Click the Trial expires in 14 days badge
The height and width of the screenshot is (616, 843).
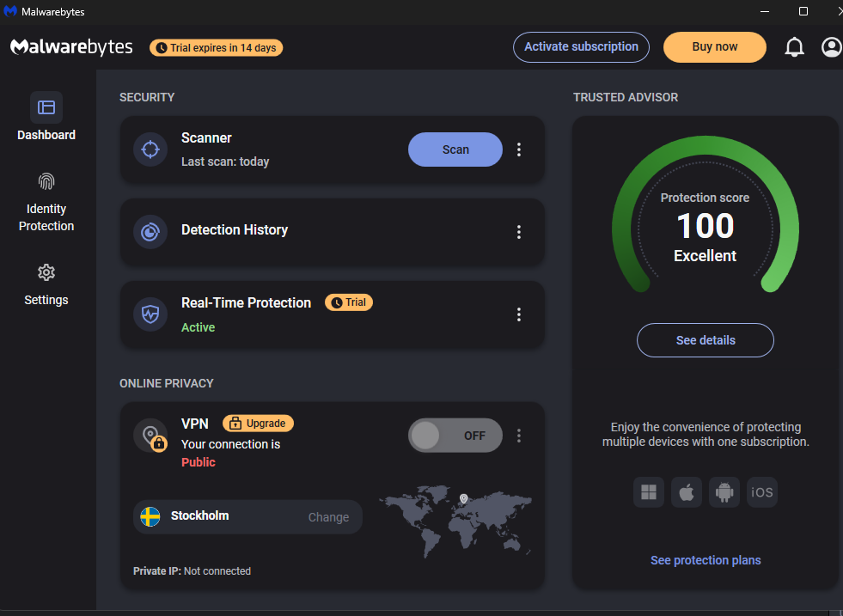pos(217,48)
